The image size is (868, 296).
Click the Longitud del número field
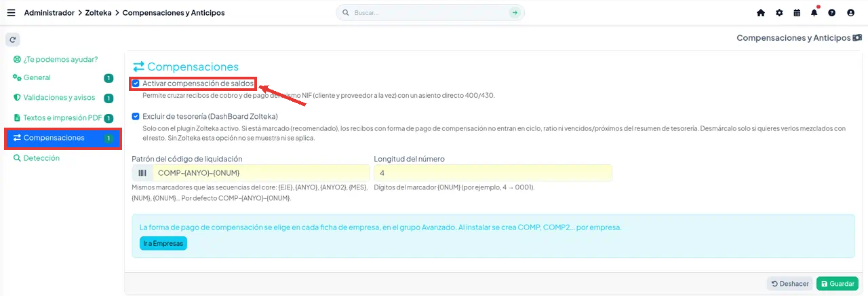pos(493,173)
